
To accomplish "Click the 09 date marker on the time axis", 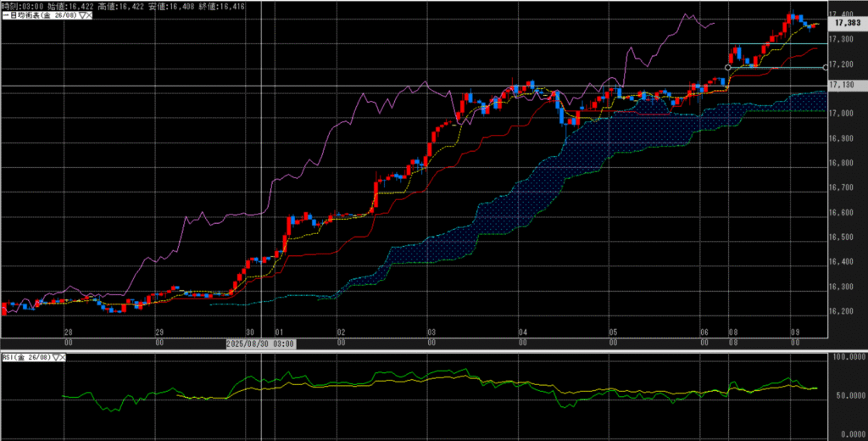I will point(795,333).
